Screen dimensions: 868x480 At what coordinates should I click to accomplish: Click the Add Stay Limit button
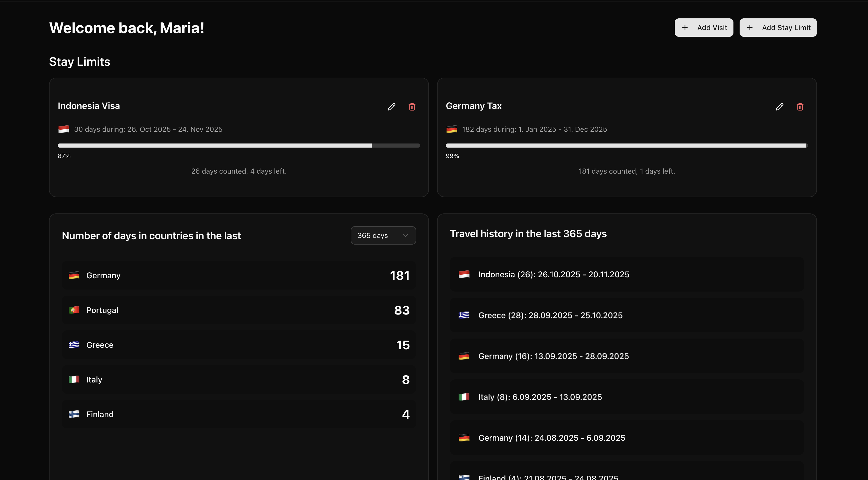778,27
